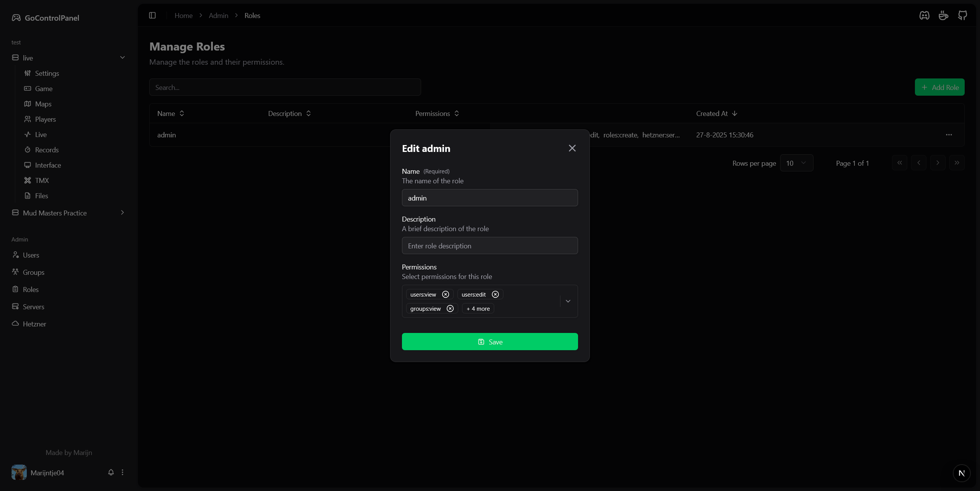Open the notifications bell
The width and height of the screenshot is (980, 491).
click(x=111, y=472)
